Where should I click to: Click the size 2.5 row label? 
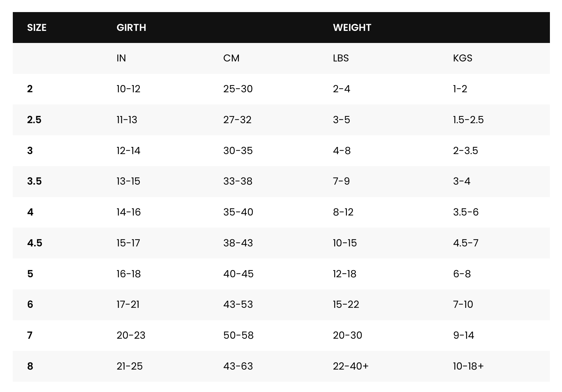coord(34,120)
